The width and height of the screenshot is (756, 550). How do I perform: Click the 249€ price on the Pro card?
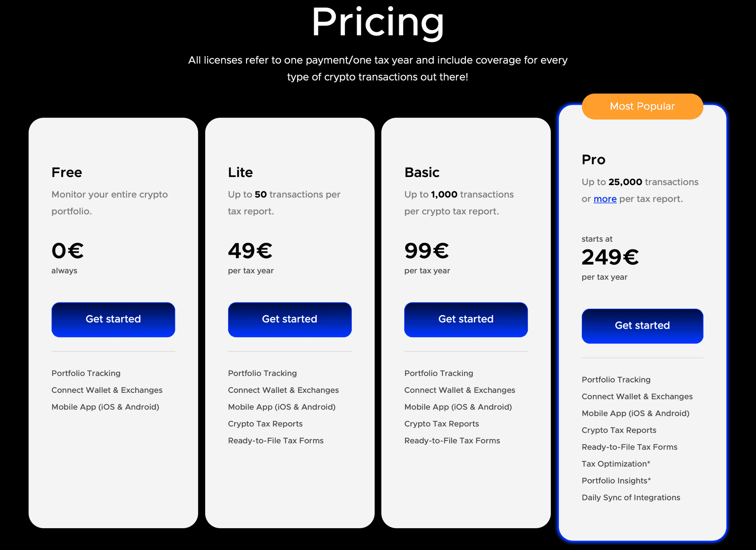pos(611,257)
